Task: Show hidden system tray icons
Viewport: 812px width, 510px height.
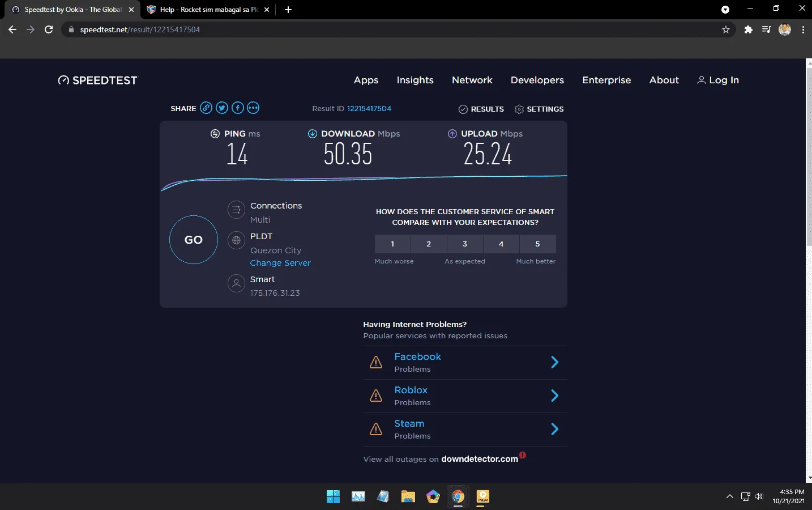Action: tap(729, 496)
